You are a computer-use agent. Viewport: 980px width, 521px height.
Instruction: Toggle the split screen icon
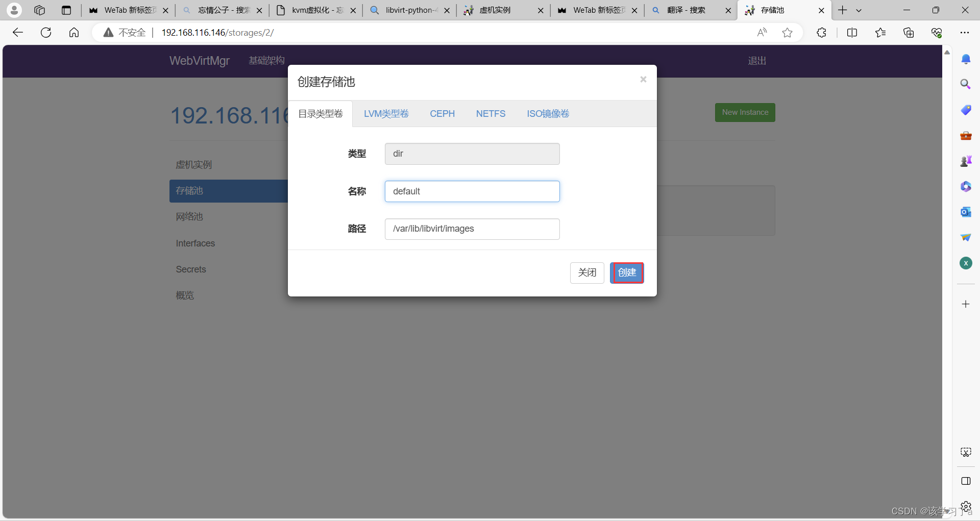point(852,33)
